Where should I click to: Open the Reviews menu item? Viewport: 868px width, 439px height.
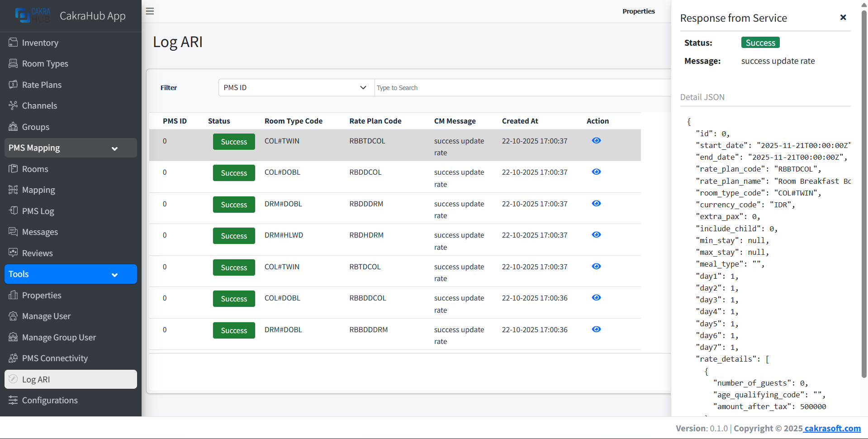tap(37, 253)
